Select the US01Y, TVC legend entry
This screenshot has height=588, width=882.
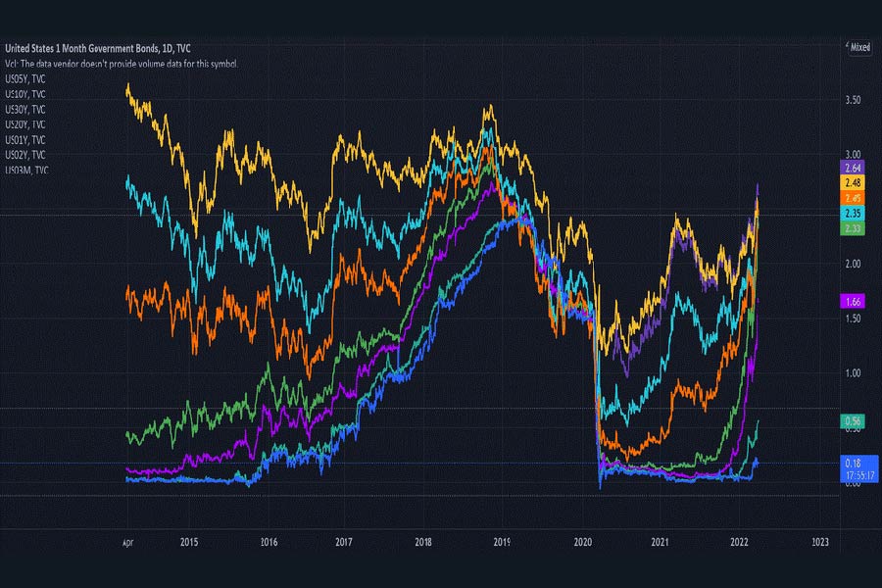coord(25,139)
